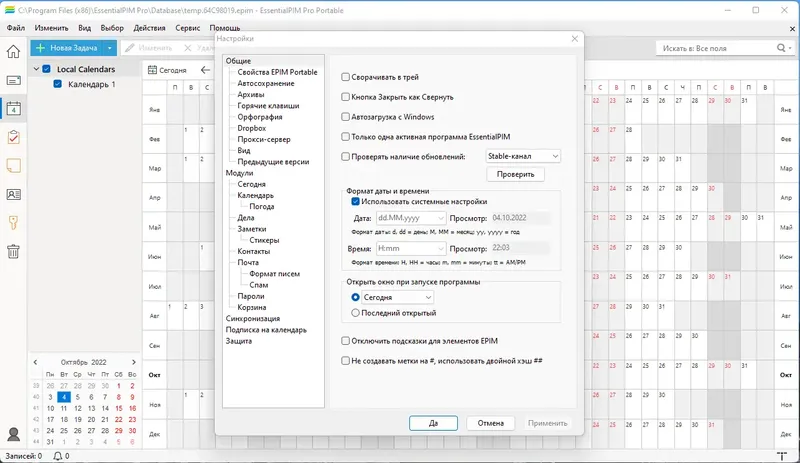The image size is (800, 463).
Task: Open the Passwords key icon in sidebar
Action: tap(13, 223)
